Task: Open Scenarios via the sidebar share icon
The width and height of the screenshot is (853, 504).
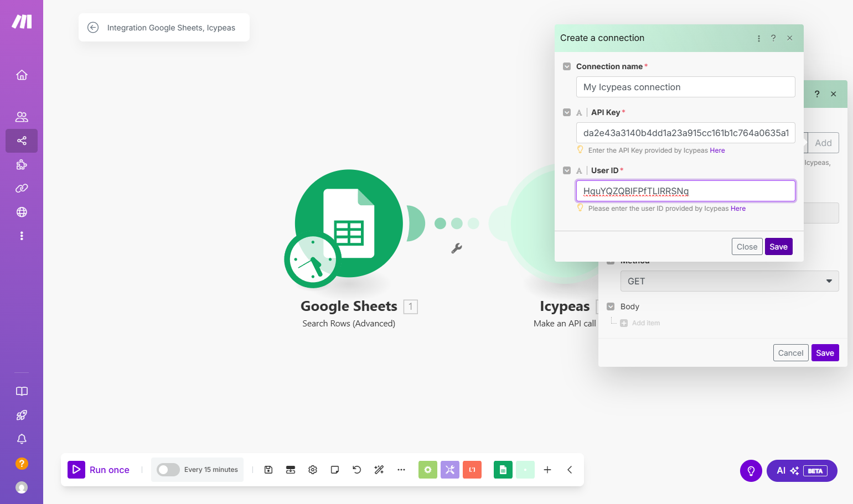Action: pos(22,141)
